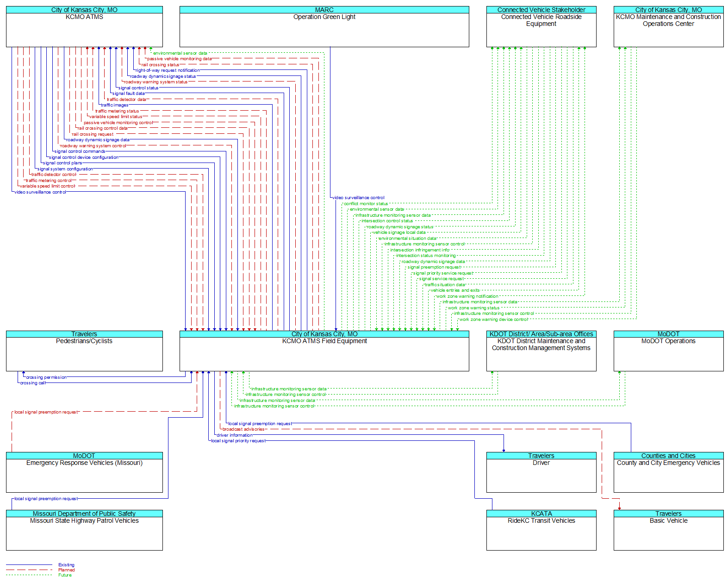Click the 'Planned' legend entry
Screen dimensions: 728x583
(x=66, y=570)
